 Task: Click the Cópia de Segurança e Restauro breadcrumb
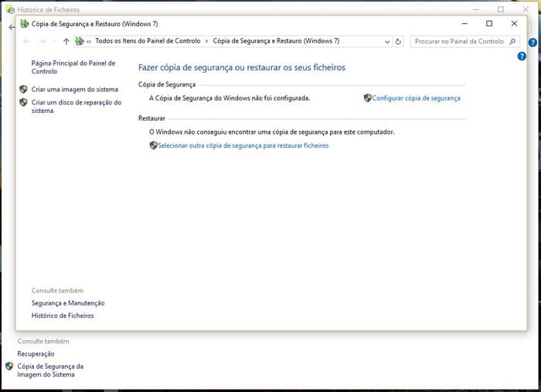pyautogui.click(x=276, y=41)
